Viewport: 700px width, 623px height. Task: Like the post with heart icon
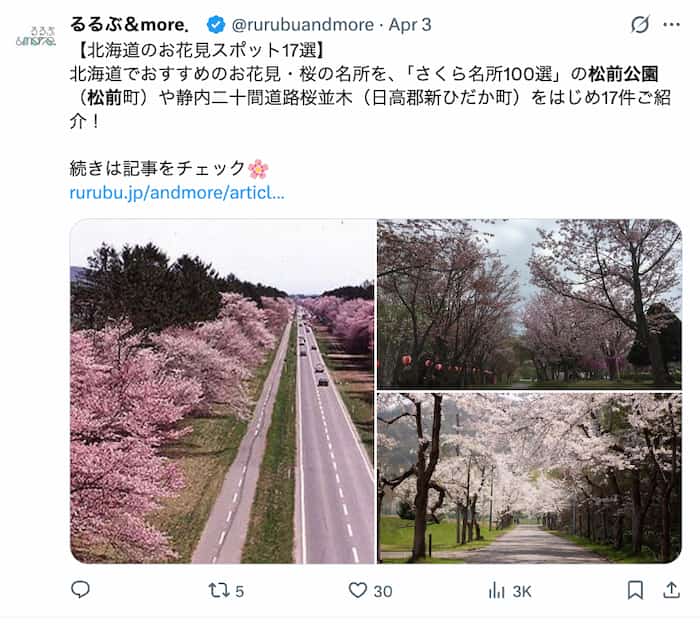click(358, 590)
